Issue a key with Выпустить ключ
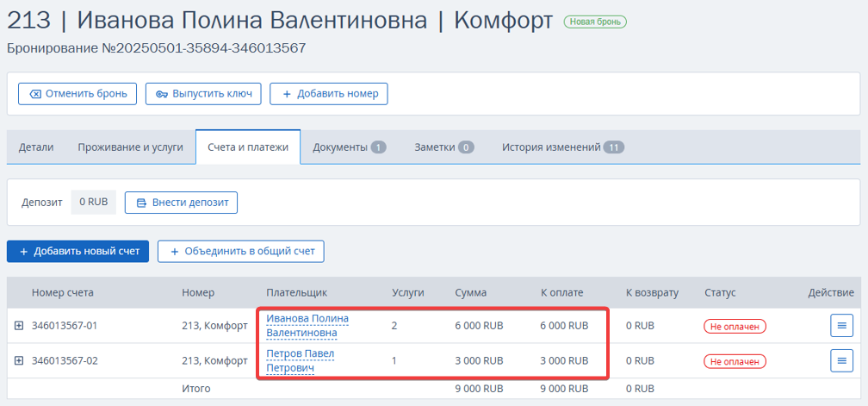This screenshot has width=868, height=406. (x=202, y=94)
